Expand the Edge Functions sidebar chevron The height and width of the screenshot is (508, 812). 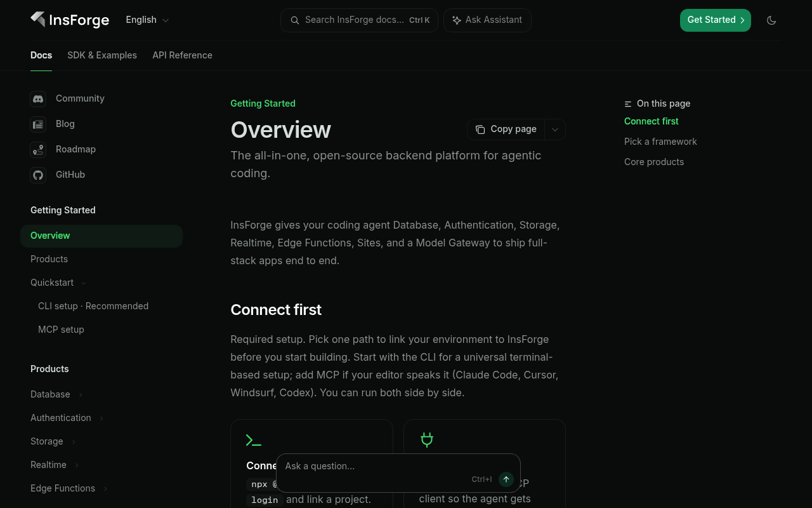[105, 489]
